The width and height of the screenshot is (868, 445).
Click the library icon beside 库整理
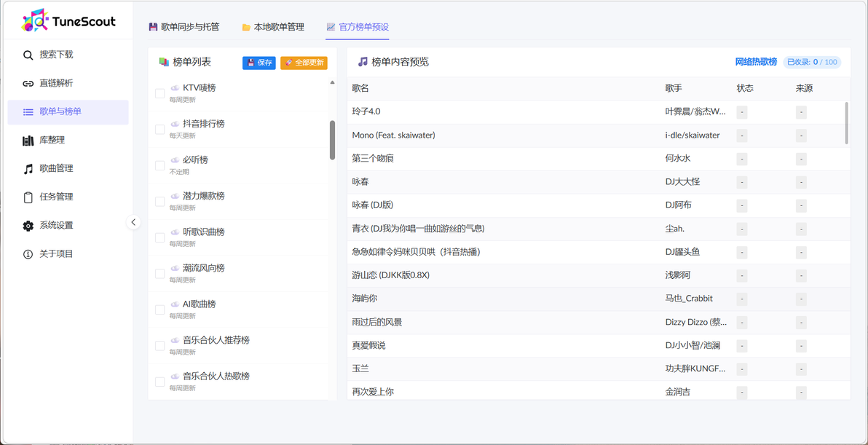(28, 141)
